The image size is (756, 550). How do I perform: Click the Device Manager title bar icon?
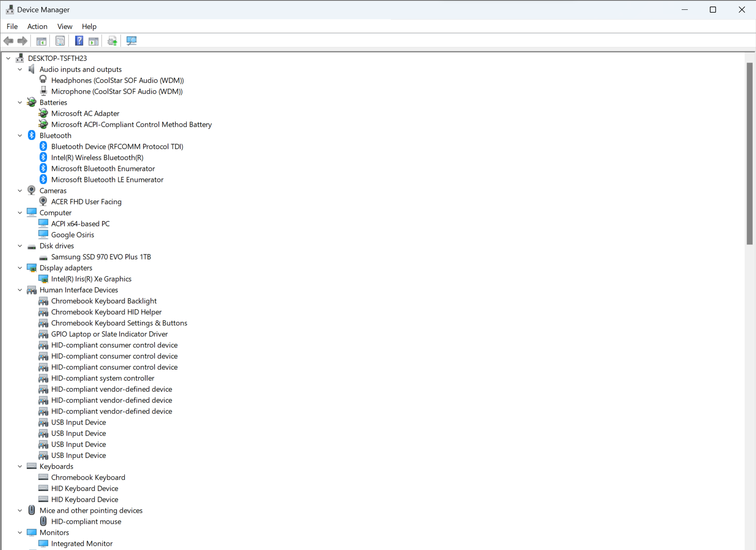coord(10,9)
